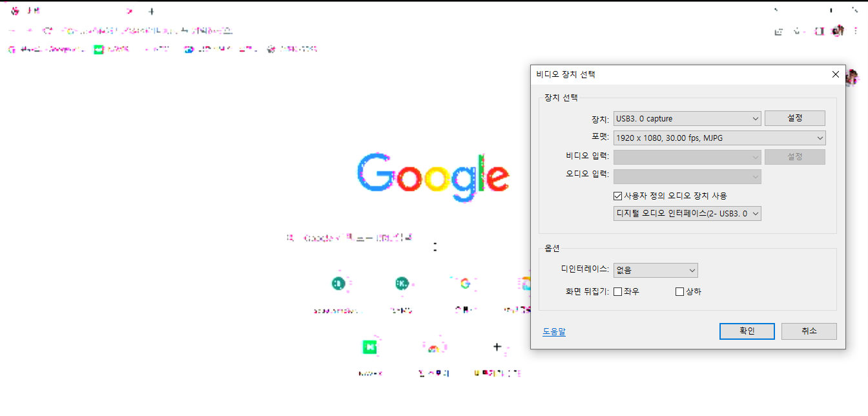Click the 비디오 장치 선택 title text
868x416 pixels.
(x=566, y=74)
